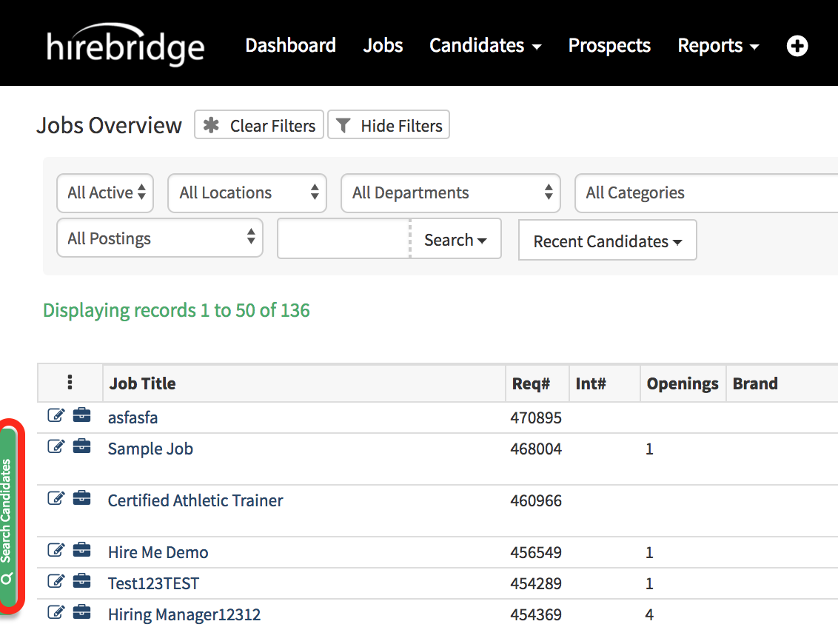Click briefcase icon for Sample Job
838x644 pixels.
pyautogui.click(x=81, y=447)
